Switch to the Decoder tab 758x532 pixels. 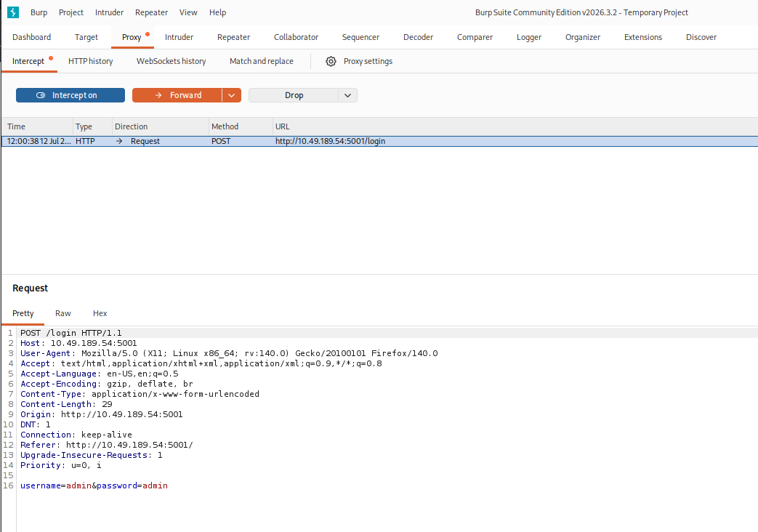[x=418, y=37]
